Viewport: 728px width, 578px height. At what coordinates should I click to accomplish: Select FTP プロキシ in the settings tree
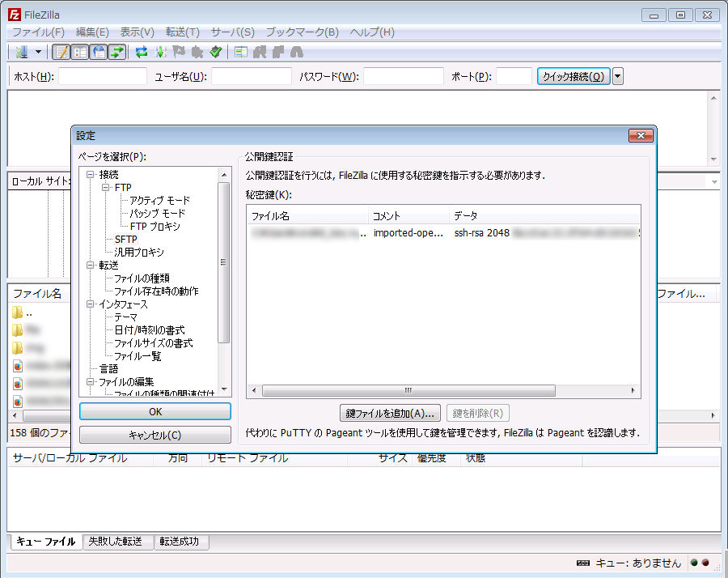tap(155, 227)
